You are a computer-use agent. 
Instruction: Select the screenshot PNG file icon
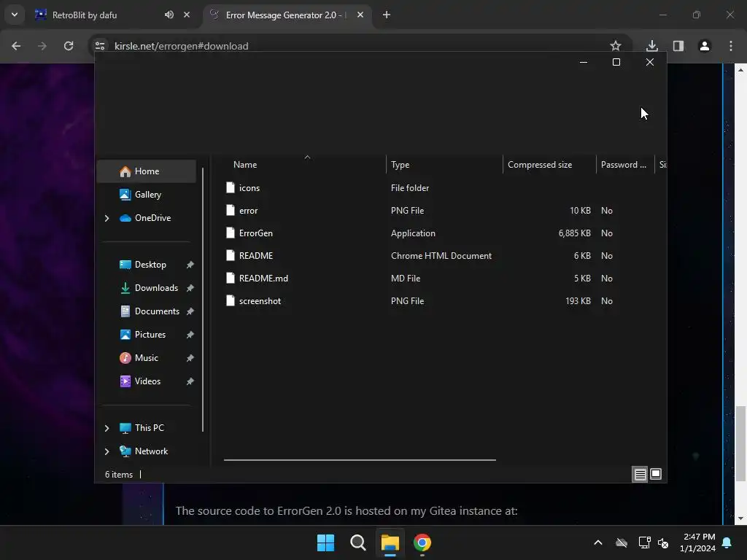[x=231, y=300]
